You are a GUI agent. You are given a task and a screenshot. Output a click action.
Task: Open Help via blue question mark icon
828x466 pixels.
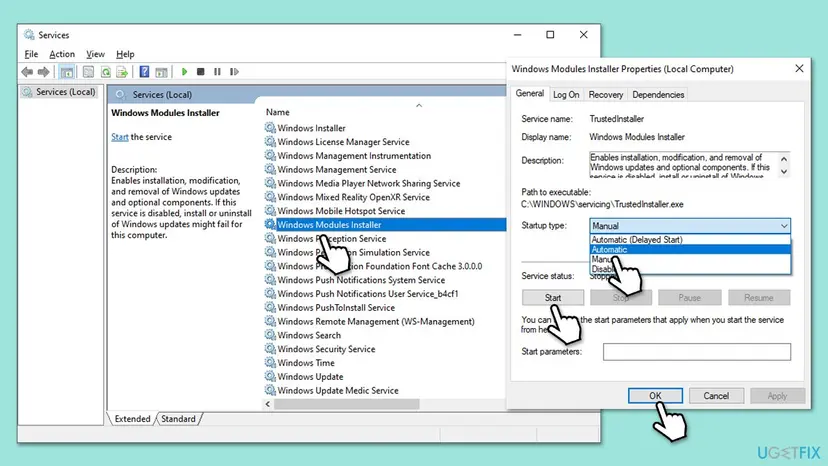point(144,71)
